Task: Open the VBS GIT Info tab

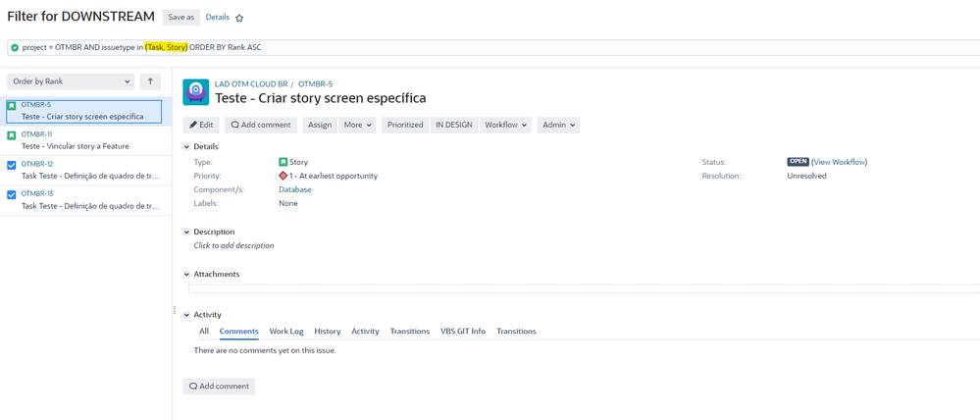Action: coord(463,332)
